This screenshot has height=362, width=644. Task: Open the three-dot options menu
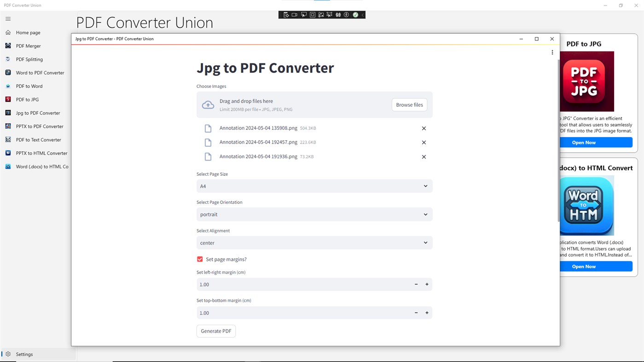(552, 52)
